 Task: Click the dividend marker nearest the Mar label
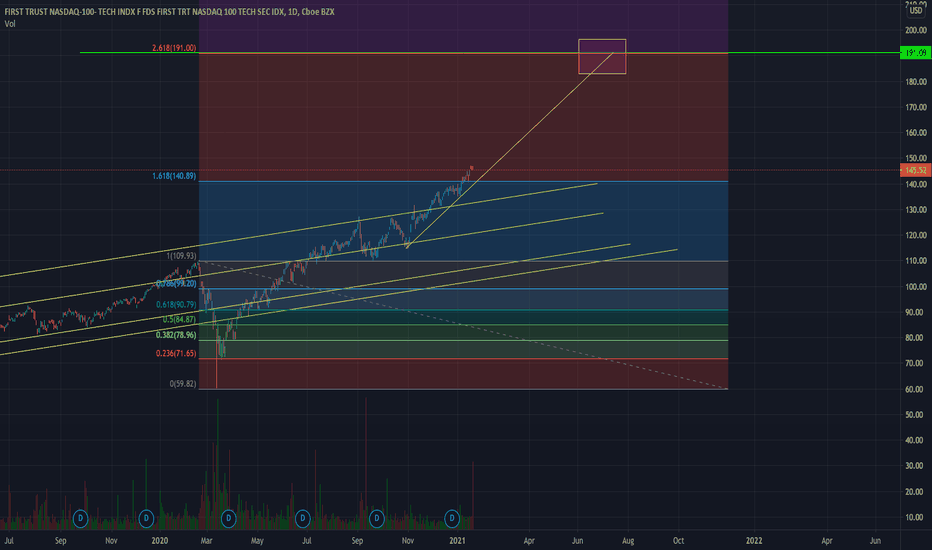tap(228, 518)
